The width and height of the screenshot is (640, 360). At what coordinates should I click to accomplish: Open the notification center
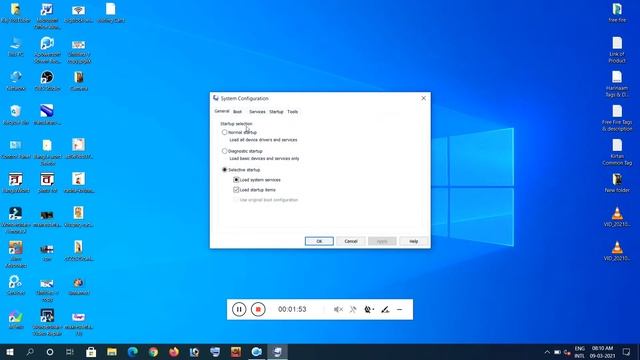coord(627,352)
